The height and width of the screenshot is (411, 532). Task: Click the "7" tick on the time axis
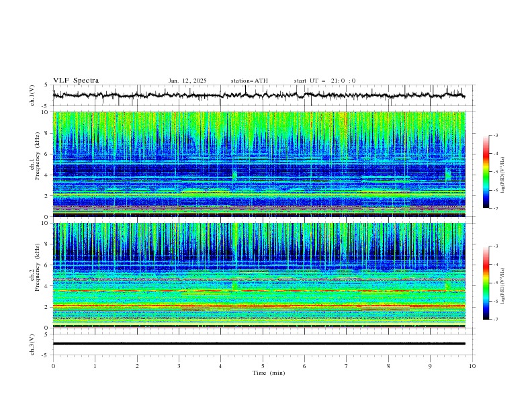point(347,366)
